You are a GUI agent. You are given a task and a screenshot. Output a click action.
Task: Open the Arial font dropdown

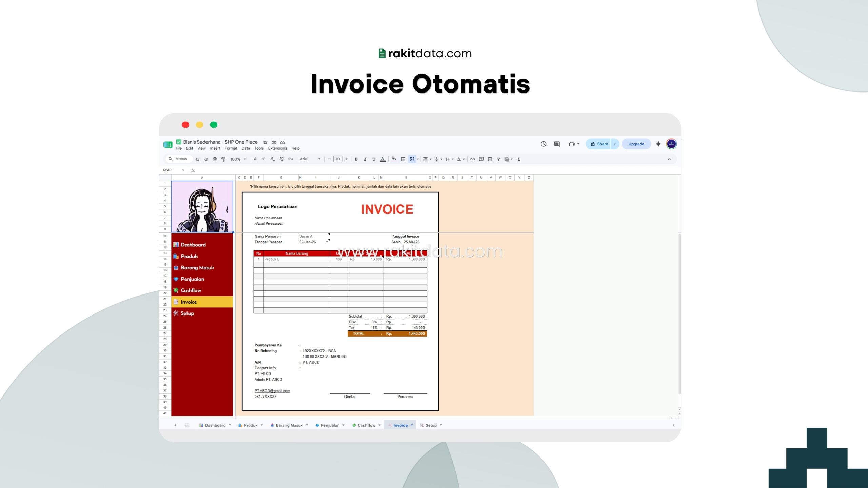[x=310, y=159]
